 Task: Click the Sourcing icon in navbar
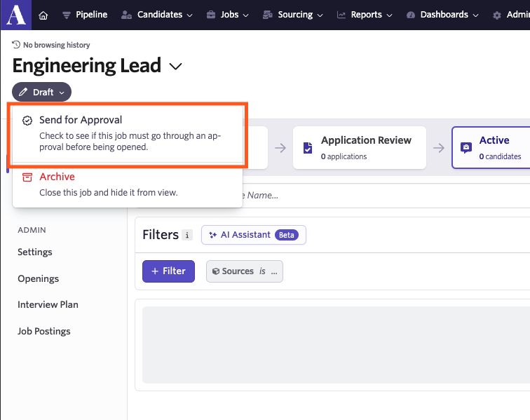pos(268,15)
